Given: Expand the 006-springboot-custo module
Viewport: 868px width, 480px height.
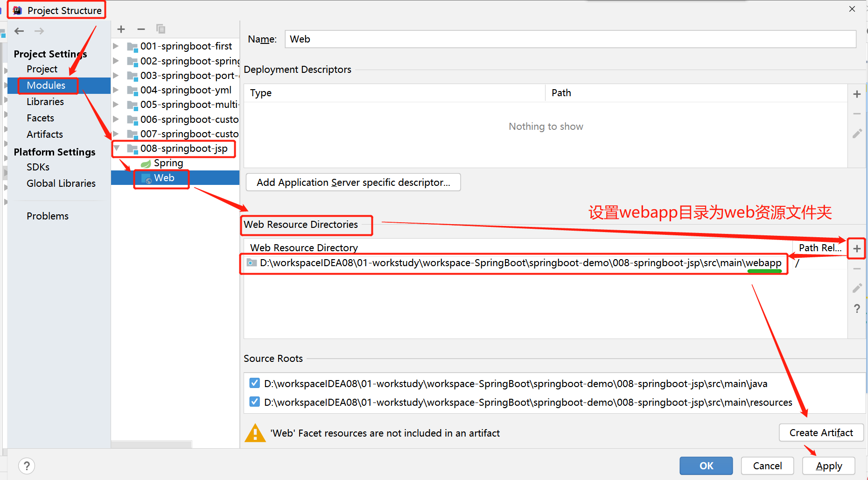Looking at the screenshot, I should [116, 119].
